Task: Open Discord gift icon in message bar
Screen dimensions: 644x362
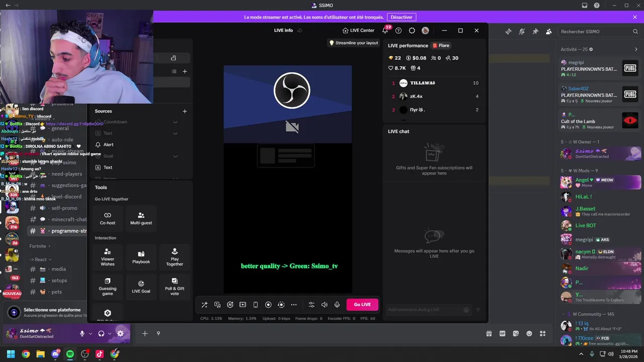Action: [x=489, y=333]
